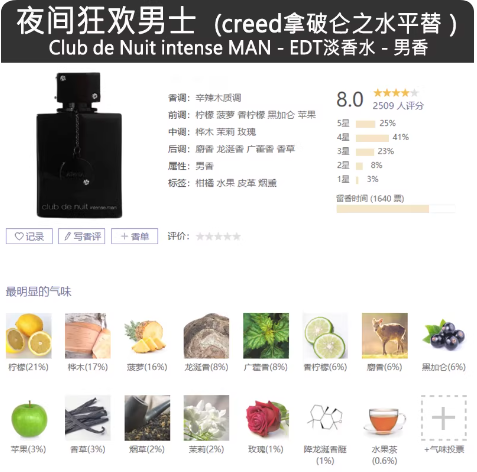Select the birch (桦木) scent image
477x472 pixels.
[88, 335]
